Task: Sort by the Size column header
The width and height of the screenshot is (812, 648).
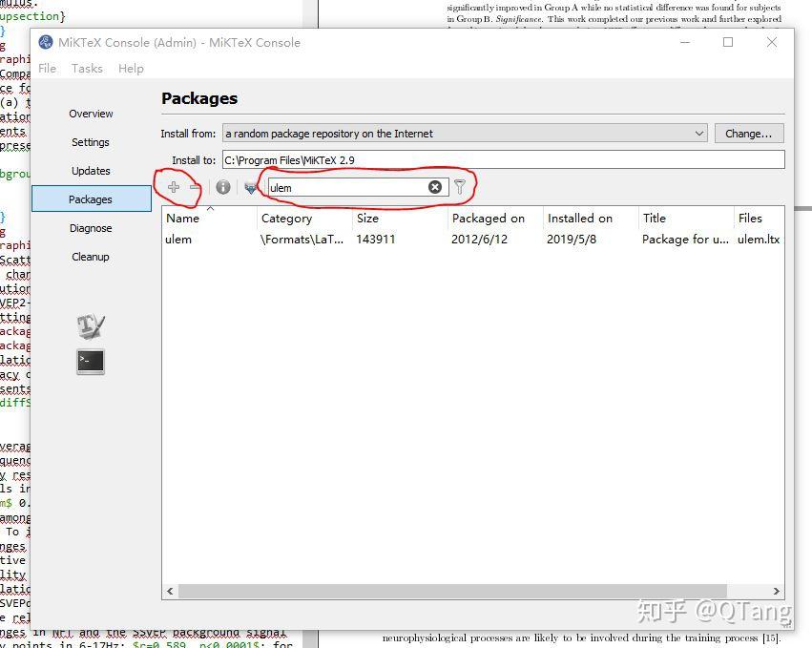Action: 400,219
